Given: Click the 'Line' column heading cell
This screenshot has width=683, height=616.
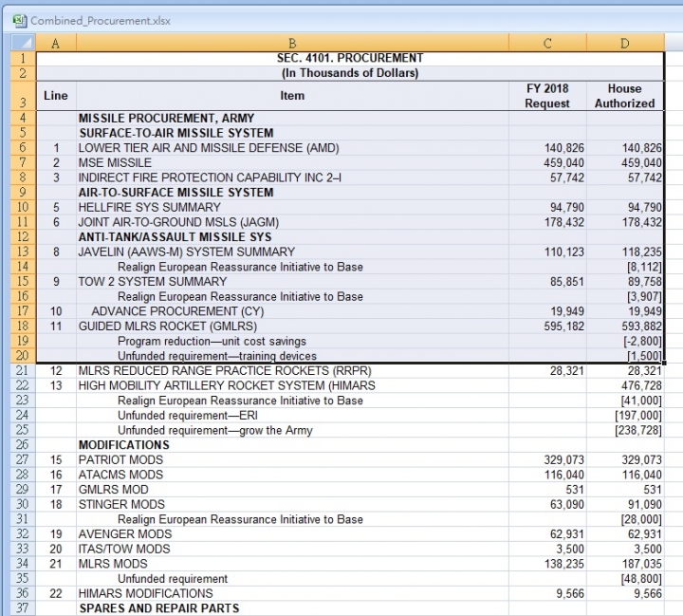Looking at the screenshot, I should [55, 96].
